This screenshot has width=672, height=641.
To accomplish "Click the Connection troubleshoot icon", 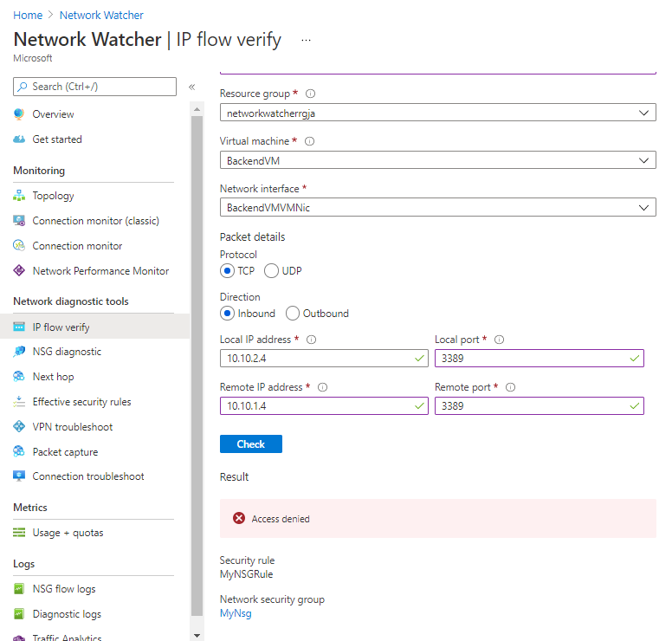I will coord(19,476).
